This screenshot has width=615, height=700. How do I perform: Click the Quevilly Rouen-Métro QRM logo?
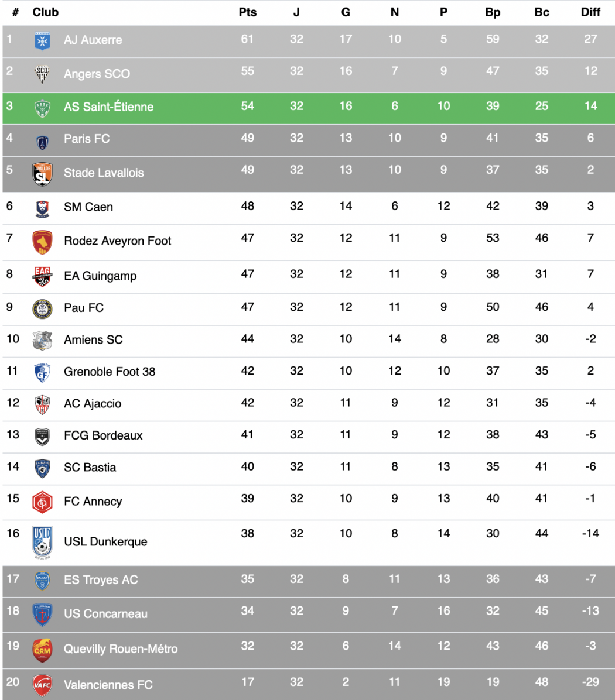pyautogui.click(x=42, y=650)
